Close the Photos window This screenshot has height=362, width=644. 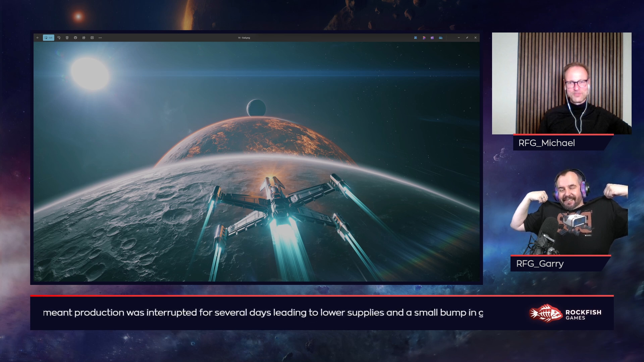pyautogui.click(x=475, y=38)
